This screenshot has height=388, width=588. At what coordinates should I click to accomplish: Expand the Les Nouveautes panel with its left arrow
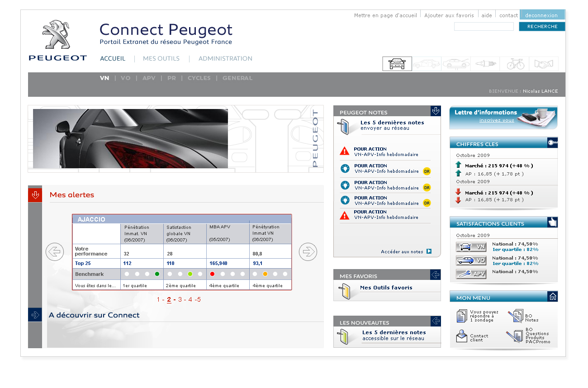pos(436,321)
